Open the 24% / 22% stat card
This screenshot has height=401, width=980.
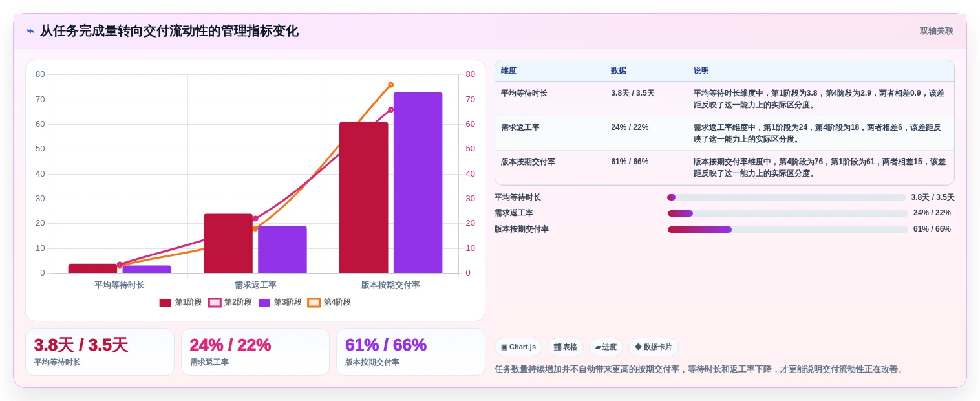255,352
